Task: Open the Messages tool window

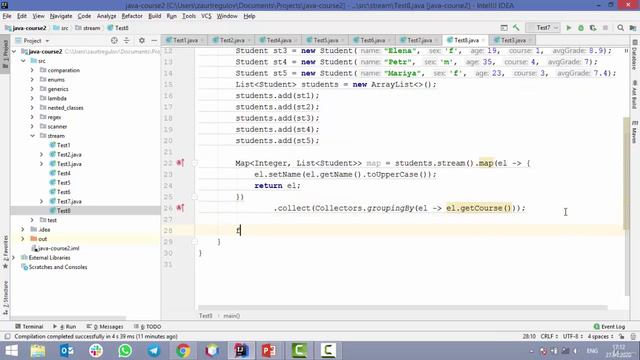Action: pyautogui.click(x=105, y=327)
